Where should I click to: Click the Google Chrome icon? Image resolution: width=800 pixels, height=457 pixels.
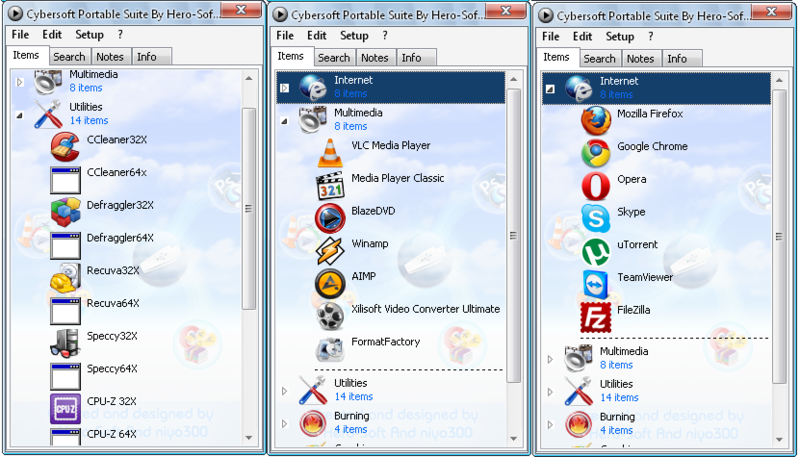click(596, 154)
